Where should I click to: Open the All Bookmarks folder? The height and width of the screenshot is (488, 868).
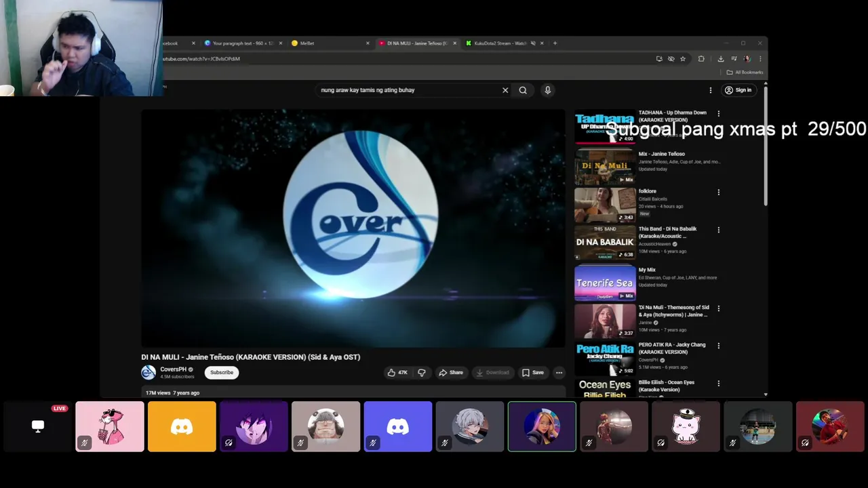[x=745, y=73]
